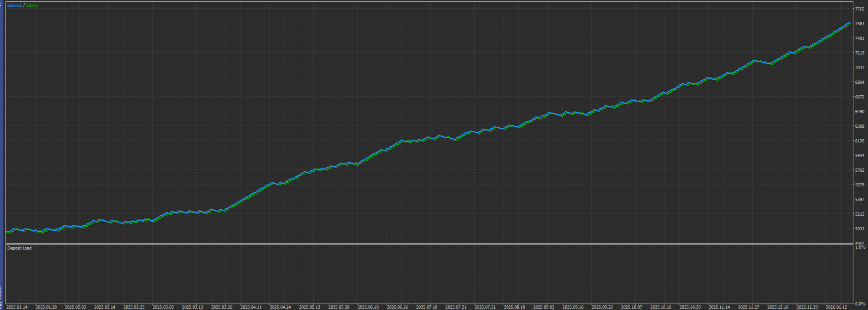Select the 7037 axis value
Image resolution: width=868 pixels, height=310 pixels.
[860, 68]
